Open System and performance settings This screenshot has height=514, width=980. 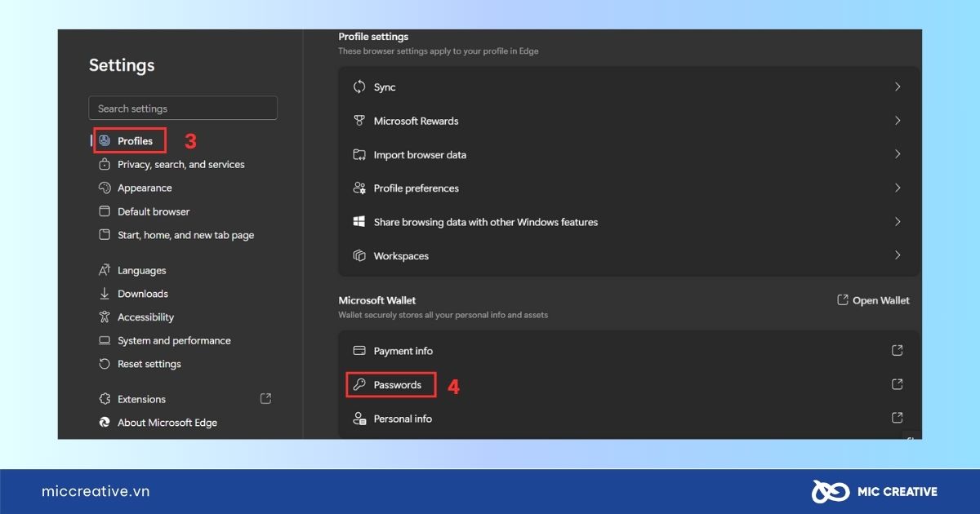174,340
